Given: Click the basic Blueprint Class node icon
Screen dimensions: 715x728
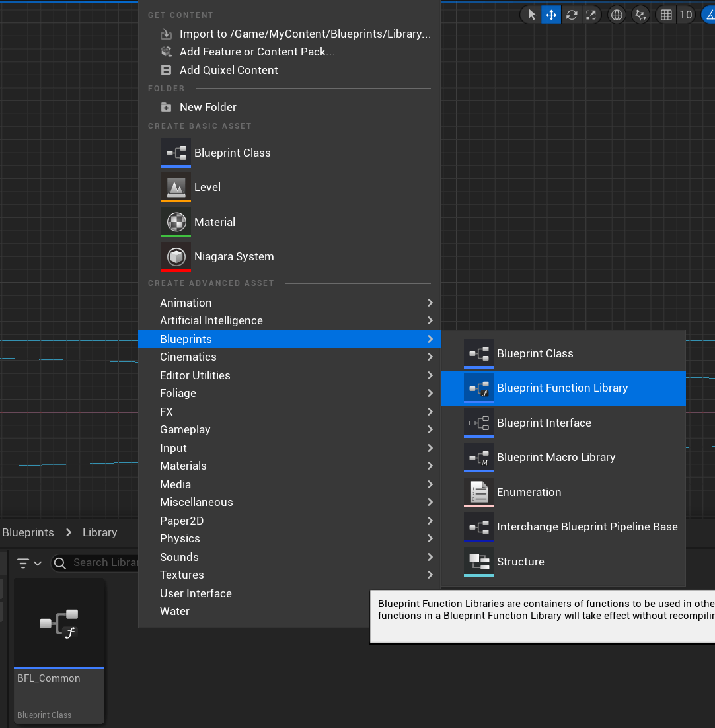Looking at the screenshot, I should (x=176, y=153).
